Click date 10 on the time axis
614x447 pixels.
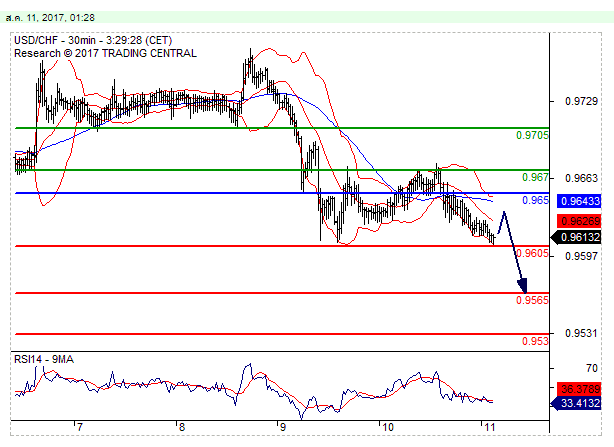pyautogui.click(x=388, y=427)
